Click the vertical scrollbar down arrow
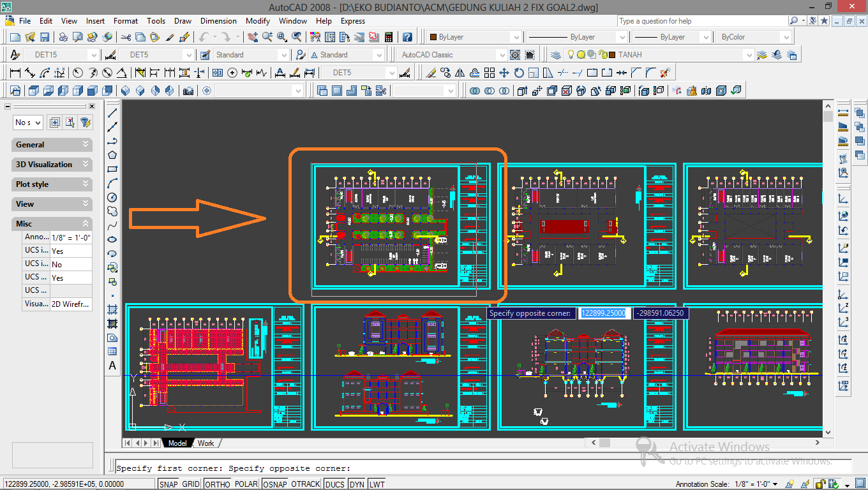 [828, 432]
